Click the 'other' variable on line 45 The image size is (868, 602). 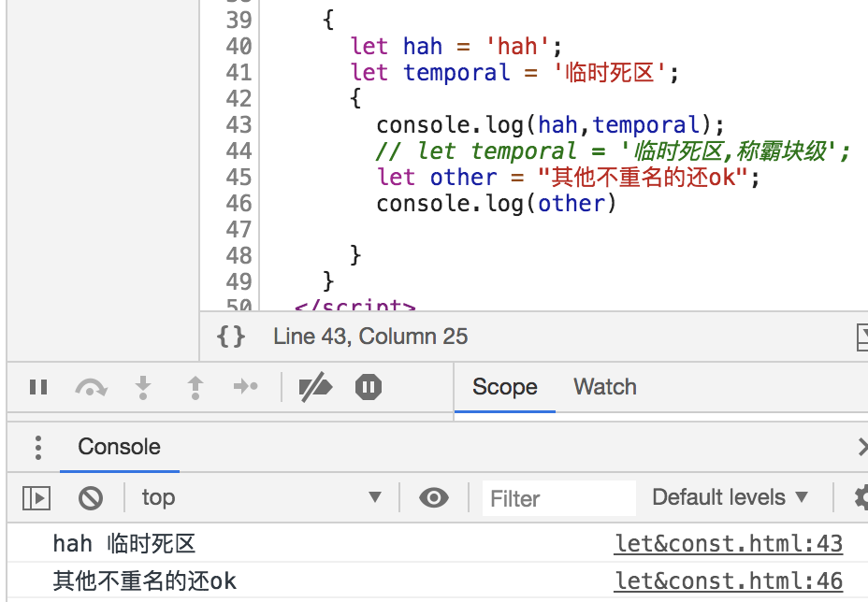pyautogui.click(x=463, y=178)
